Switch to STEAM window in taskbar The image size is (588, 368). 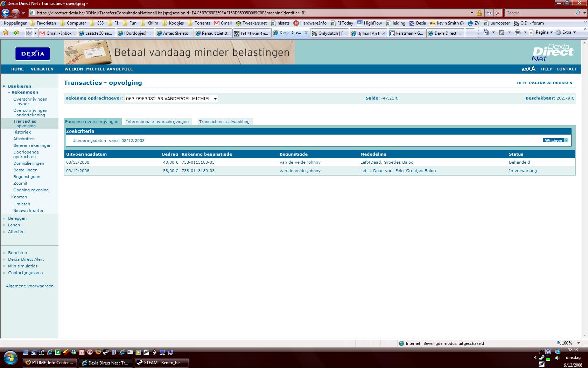(x=161, y=363)
